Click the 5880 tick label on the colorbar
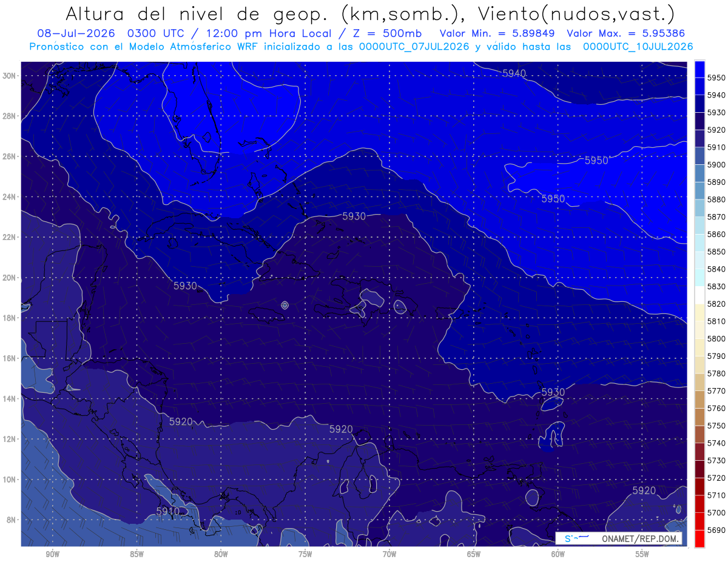 coord(716,199)
